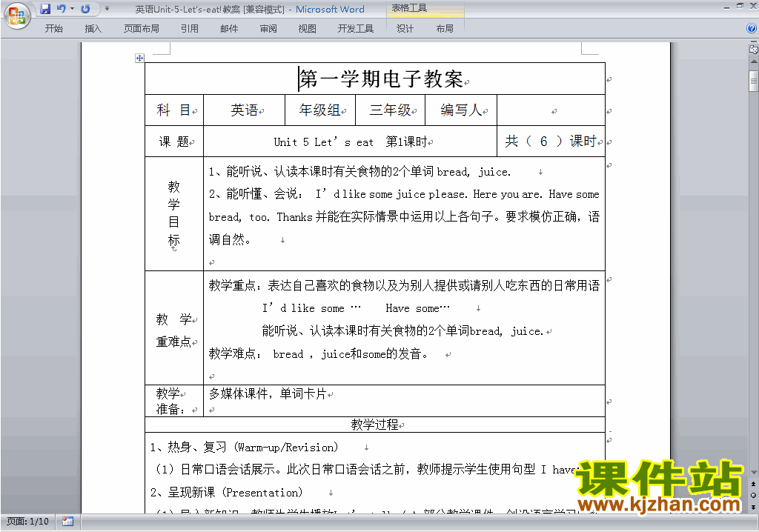Screen dimensions: 759x532
Task: Click the vertical scrollbar down arrow
Action: 754,472
